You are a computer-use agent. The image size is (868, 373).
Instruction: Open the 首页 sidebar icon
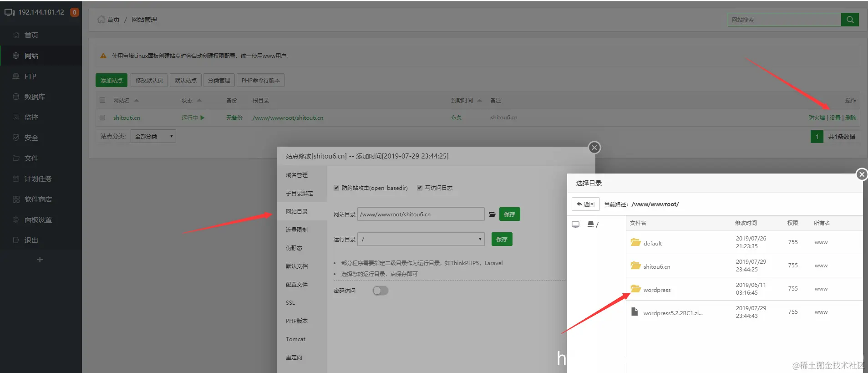16,35
